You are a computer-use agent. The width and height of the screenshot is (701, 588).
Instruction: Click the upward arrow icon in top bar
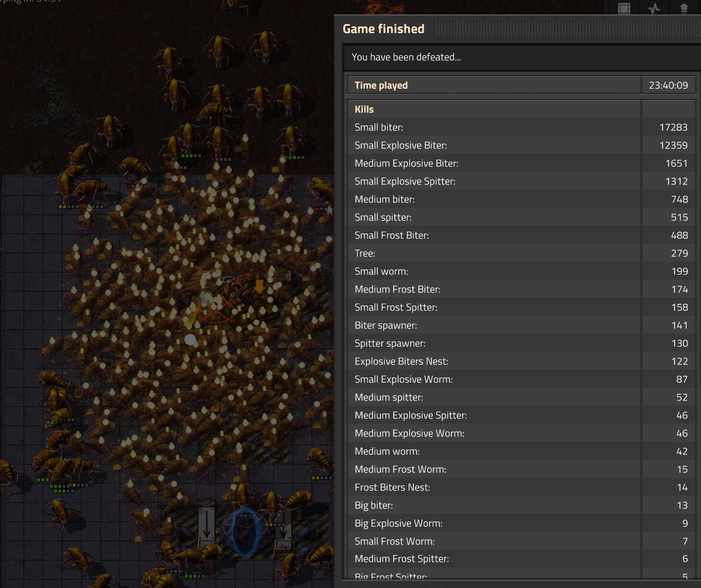(684, 8)
